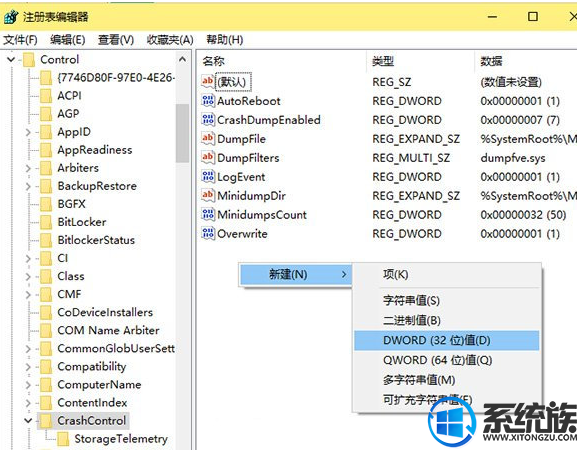
Task: Open the 收藏夹(A) menu
Action: pos(170,39)
